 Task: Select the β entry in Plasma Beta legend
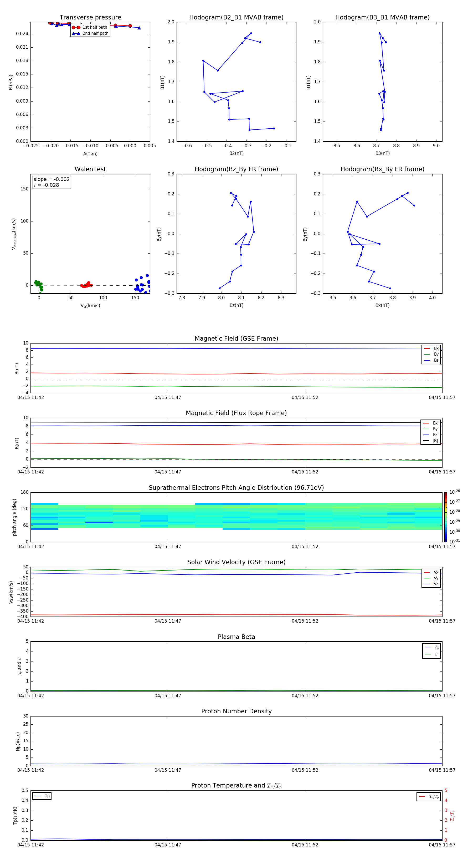point(431,654)
